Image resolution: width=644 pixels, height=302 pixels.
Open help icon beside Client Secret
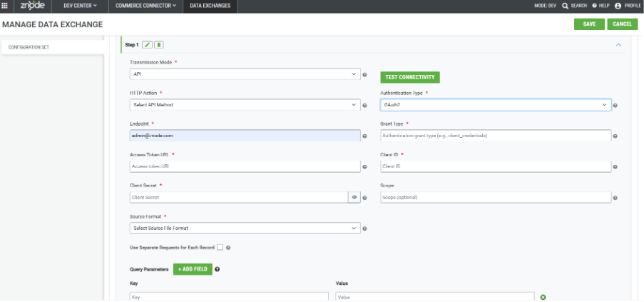[364, 198]
